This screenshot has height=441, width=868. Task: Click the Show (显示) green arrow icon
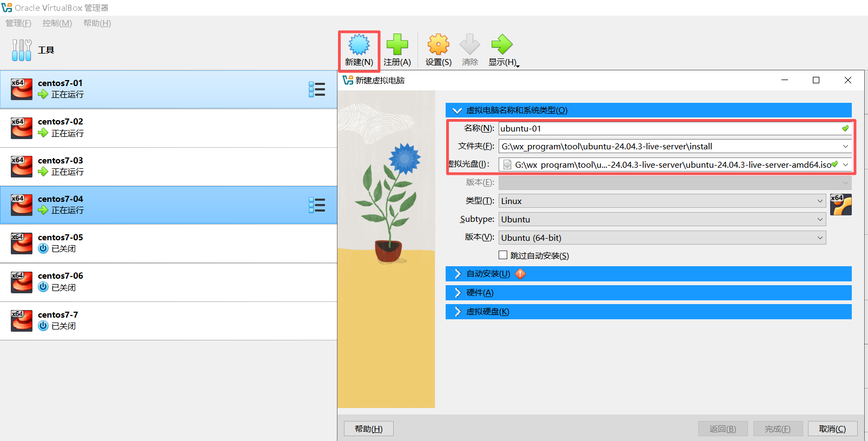pyautogui.click(x=501, y=44)
